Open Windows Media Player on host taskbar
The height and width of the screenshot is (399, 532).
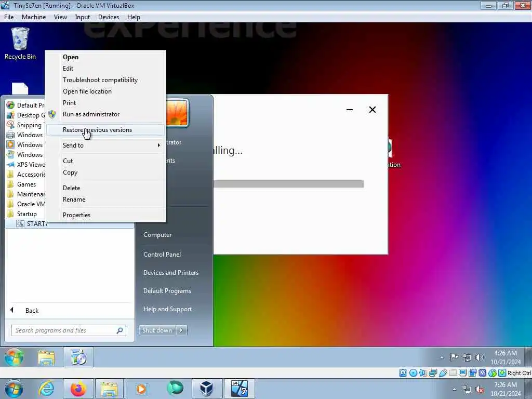(141, 389)
